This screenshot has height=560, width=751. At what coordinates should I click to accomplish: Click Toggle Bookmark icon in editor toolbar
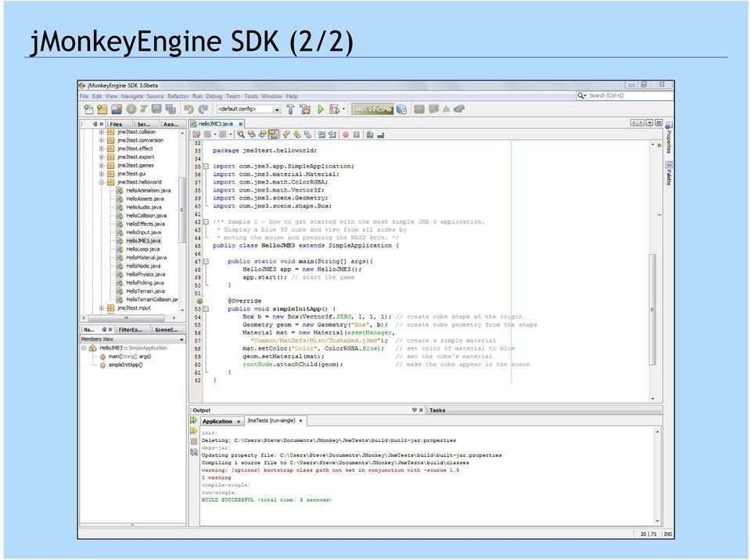[x=307, y=135]
